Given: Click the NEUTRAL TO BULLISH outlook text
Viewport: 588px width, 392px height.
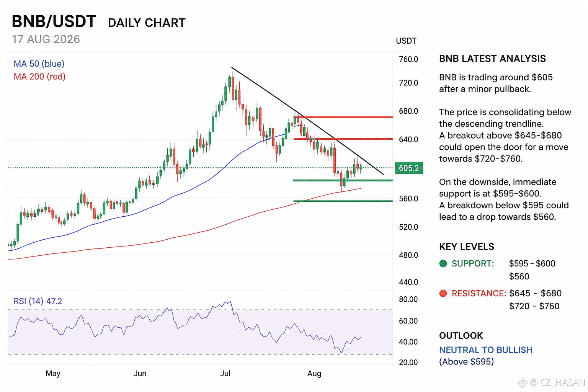Looking at the screenshot, I should pos(486,350).
